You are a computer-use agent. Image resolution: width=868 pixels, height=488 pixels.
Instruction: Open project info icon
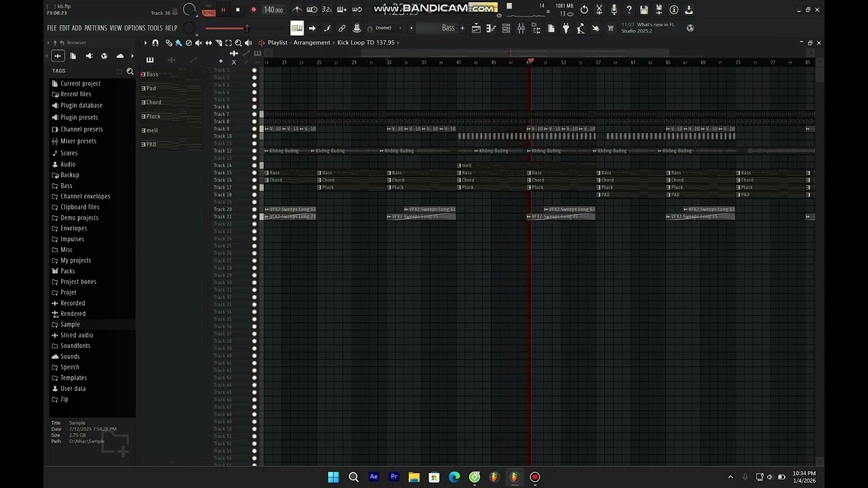(673, 9)
